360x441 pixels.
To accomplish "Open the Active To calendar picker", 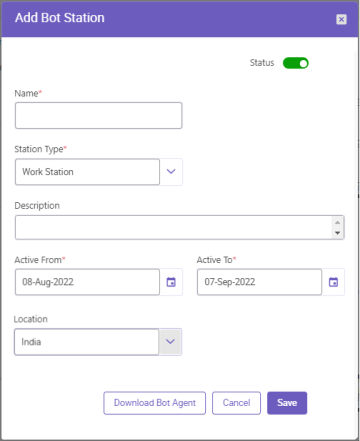I will click(333, 282).
